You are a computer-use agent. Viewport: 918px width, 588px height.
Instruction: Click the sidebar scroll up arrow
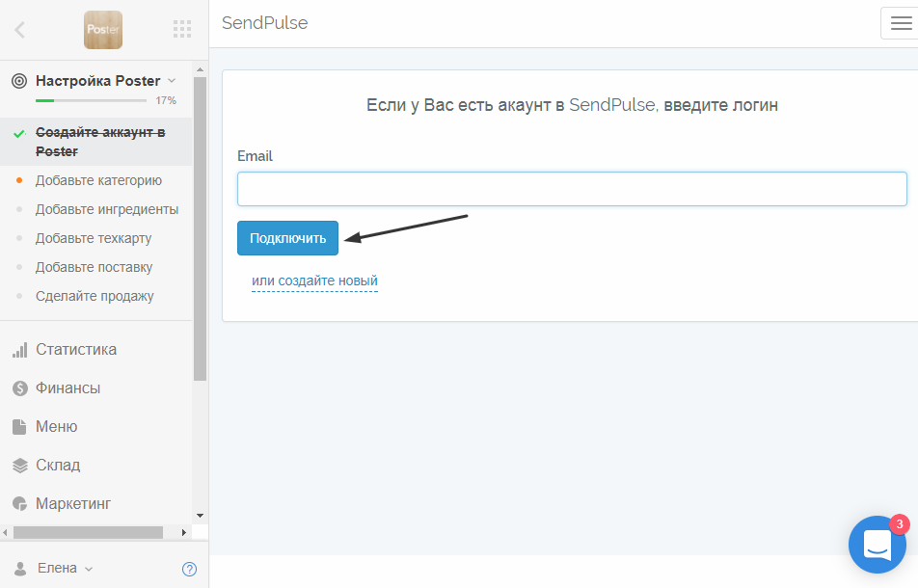click(x=201, y=69)
